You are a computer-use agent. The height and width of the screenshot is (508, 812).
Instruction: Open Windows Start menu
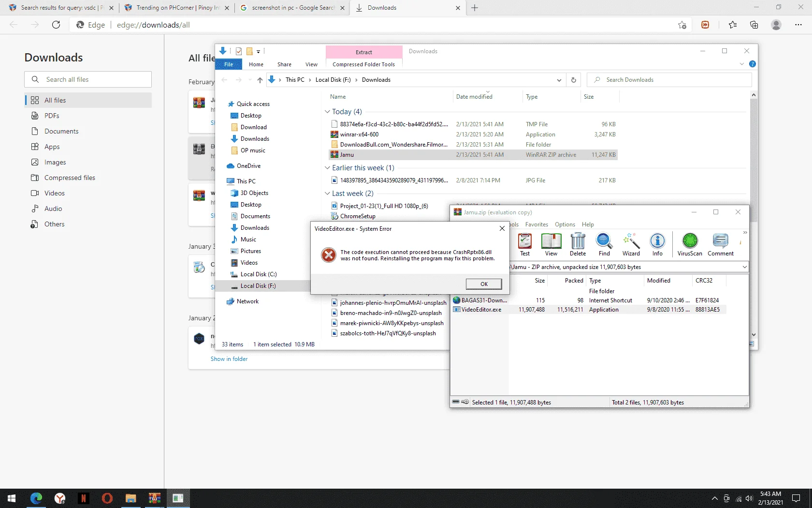12,498
